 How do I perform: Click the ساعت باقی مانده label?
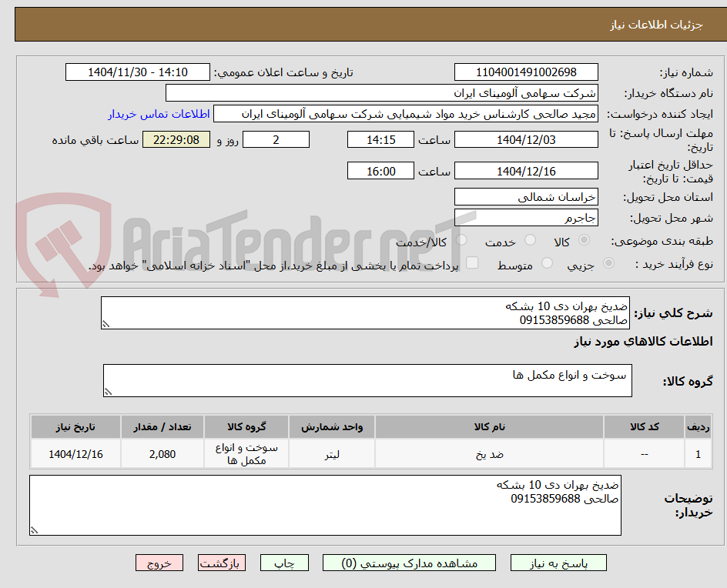coord(95,140)
